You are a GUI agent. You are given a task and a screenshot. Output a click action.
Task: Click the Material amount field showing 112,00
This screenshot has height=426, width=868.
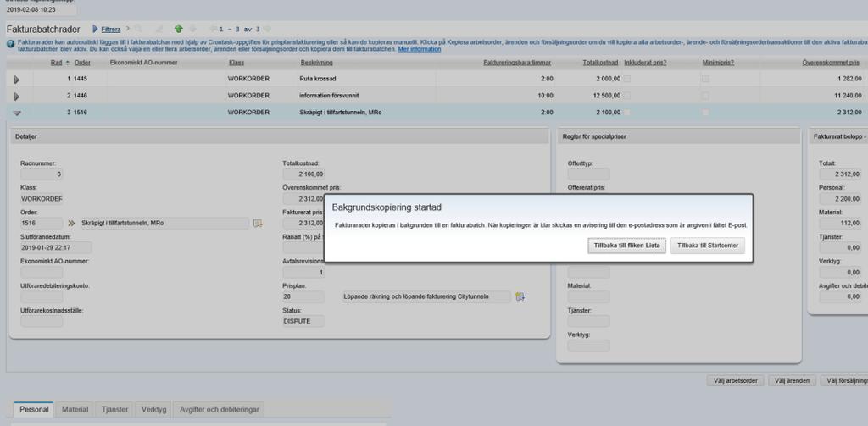[x=840, y=223]
